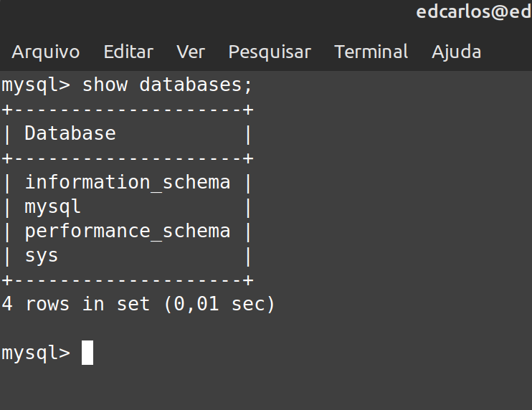Click the '(0,01 sec)' timing text
This screenshot has height=410, width=532.
[219, 304]
